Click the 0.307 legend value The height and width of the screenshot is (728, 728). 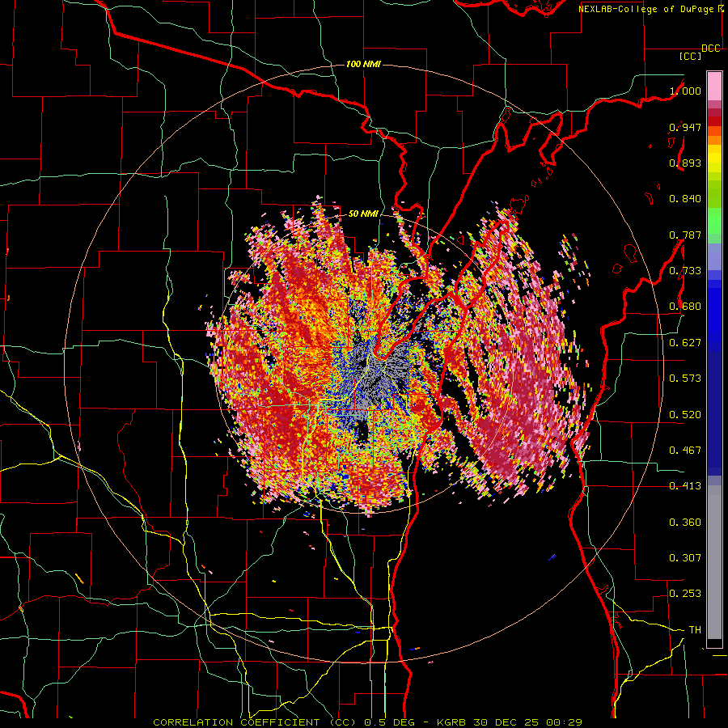[685, 558]
